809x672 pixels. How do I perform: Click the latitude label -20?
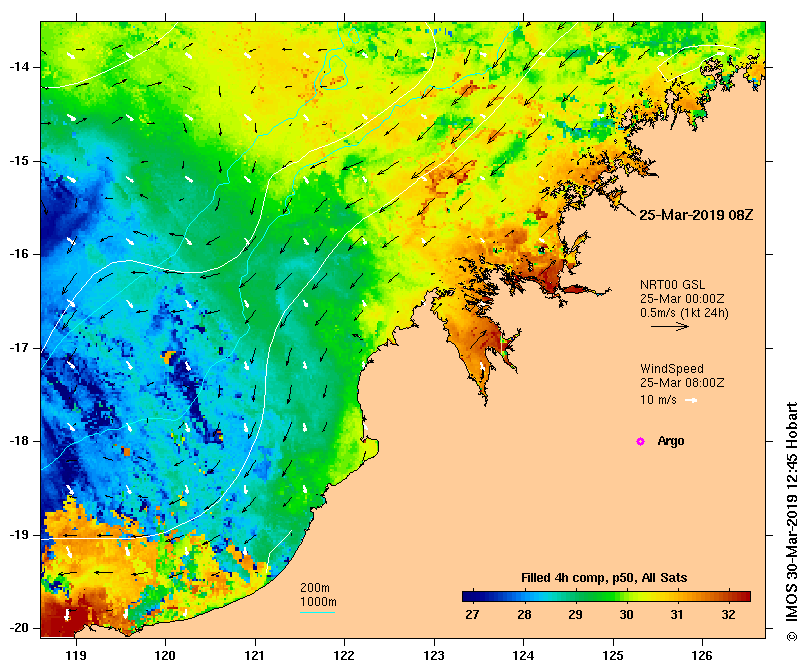click(x=19, y=628)
